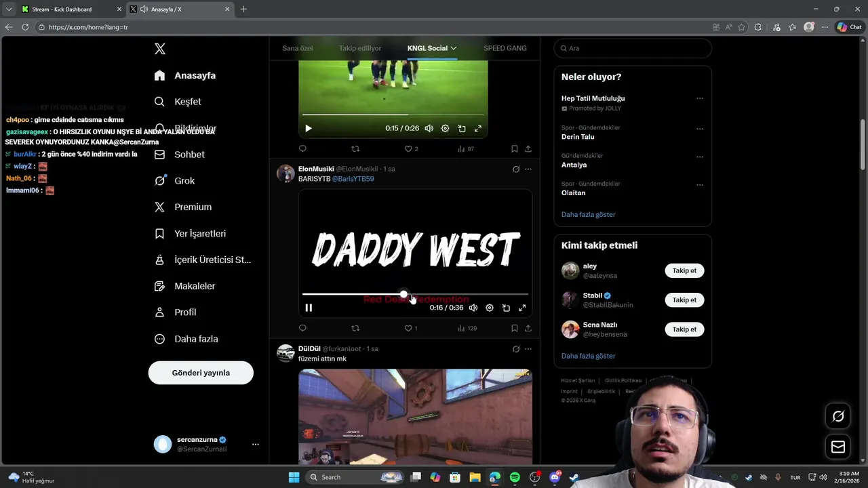The image size is (868, 488).
Task: Repost the football video post
Action: tap(355, 149)
